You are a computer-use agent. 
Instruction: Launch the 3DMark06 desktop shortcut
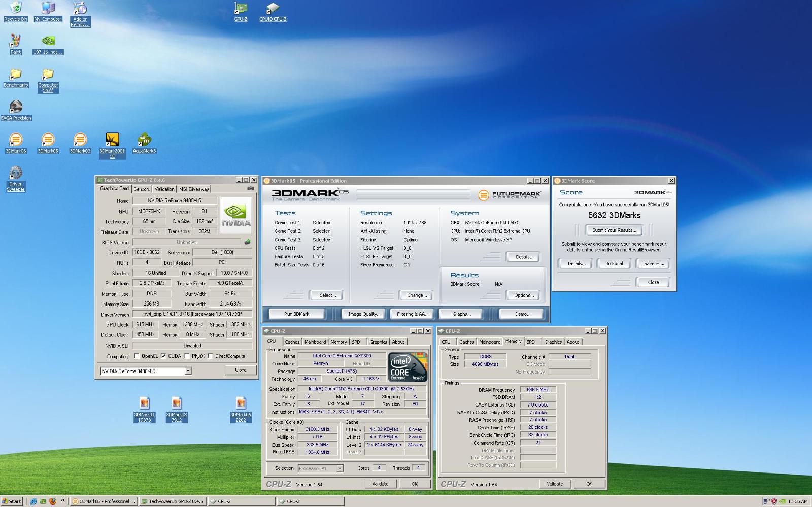(x=16, y=143)
